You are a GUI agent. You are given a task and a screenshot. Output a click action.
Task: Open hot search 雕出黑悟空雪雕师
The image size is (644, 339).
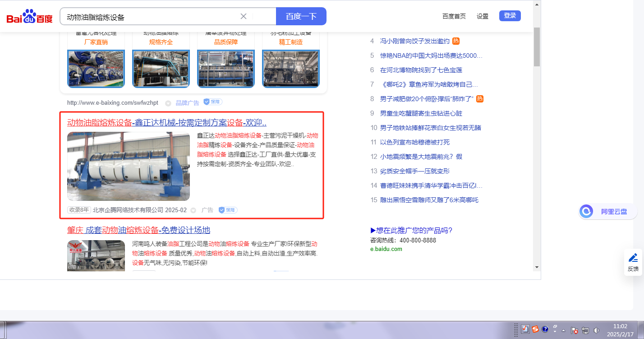[x=429, y=200]
